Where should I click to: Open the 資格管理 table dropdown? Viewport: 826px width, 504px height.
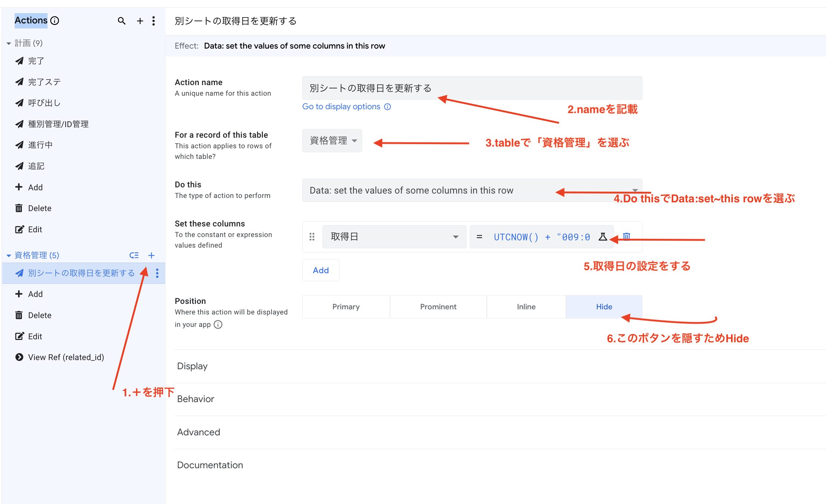pyautogui.click(x=332, y=141)
